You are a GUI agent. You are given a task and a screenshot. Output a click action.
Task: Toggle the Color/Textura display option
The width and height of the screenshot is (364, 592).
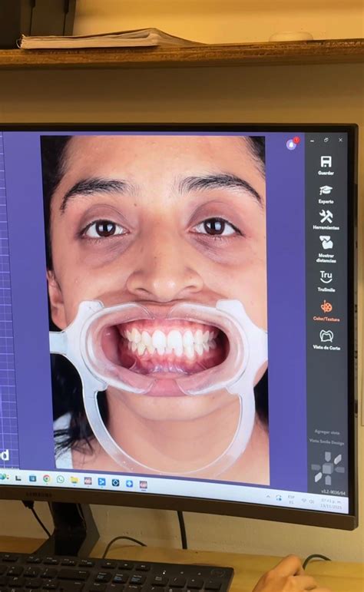tap(326, 310)
